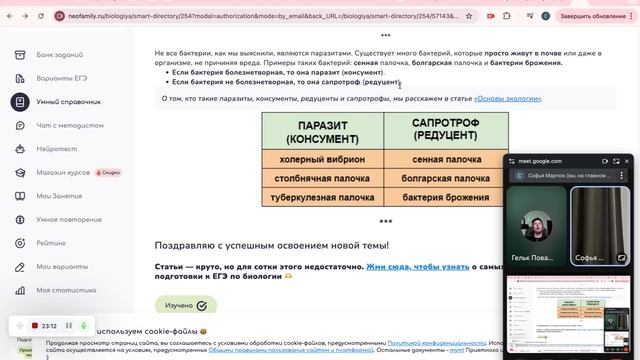Open Моя статистика chart icon
Viewport: 640px width, 360px height.
tap(20, 290)
